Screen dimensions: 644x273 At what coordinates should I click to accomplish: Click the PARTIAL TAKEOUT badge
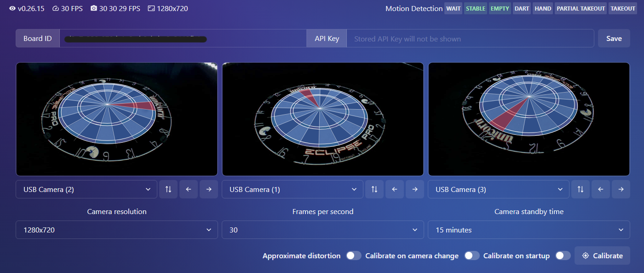tap(581, 9)
